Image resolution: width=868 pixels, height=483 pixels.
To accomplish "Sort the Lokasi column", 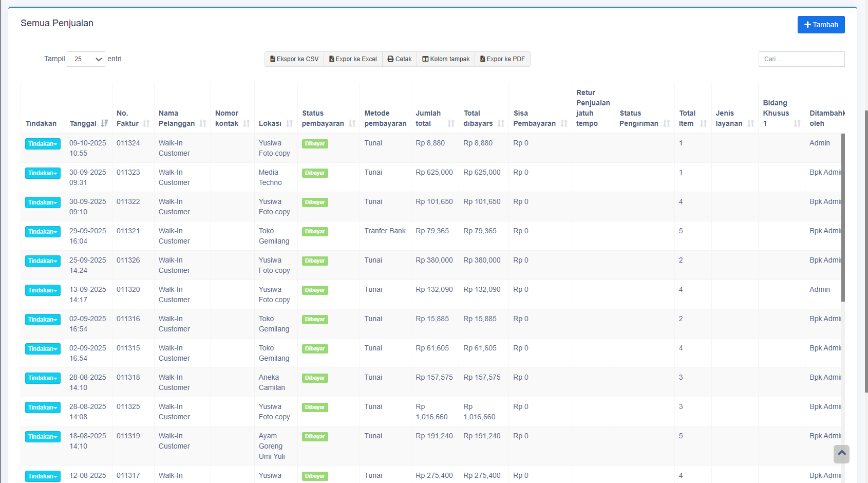I will (x=290, y=123).
